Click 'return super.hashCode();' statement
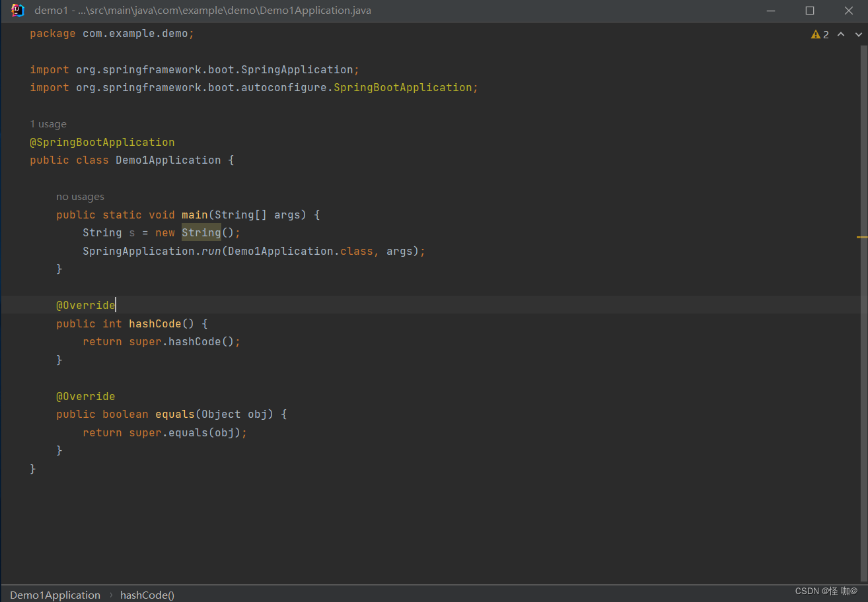 tap(162, 341)
